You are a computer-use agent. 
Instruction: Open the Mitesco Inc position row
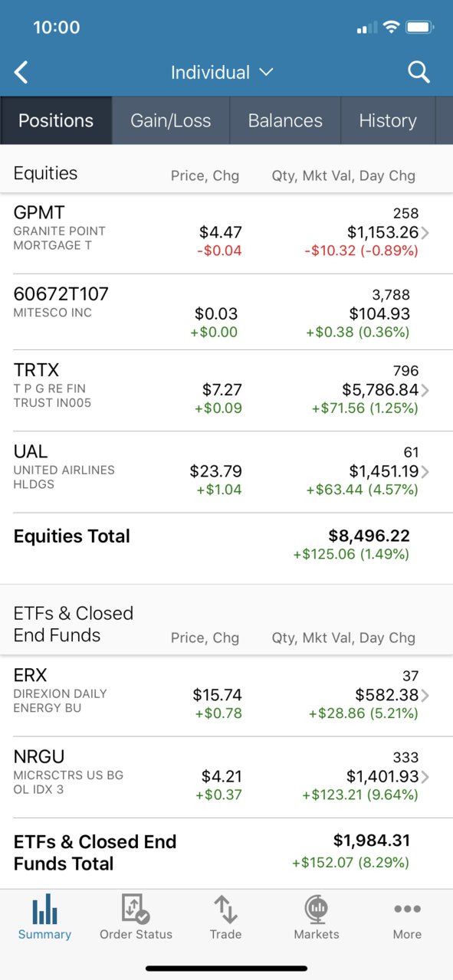pyautogui.click(x=226, y=313)
